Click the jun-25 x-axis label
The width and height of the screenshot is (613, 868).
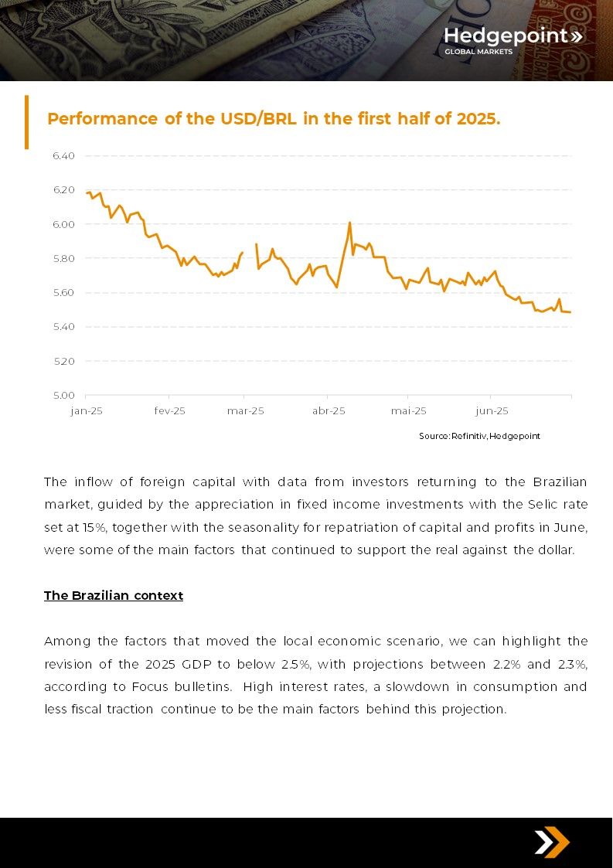[x=492, y=410]
